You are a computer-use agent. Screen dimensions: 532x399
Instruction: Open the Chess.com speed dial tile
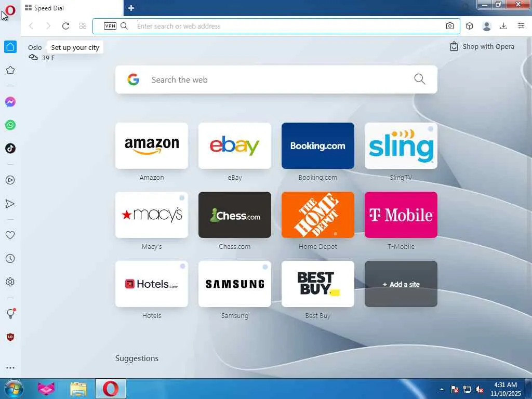coord(235,215)
